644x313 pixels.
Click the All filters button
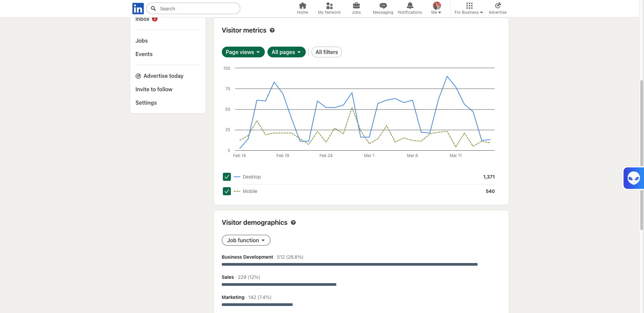coord(327,52)
